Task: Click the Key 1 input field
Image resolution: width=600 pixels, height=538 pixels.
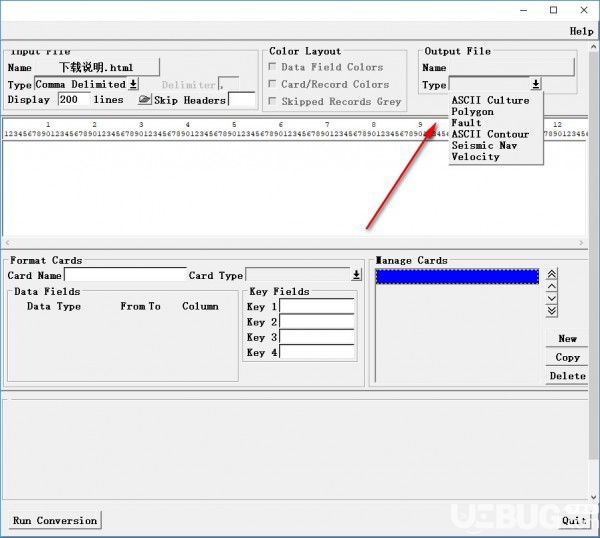Action: [x=317, y=306]
